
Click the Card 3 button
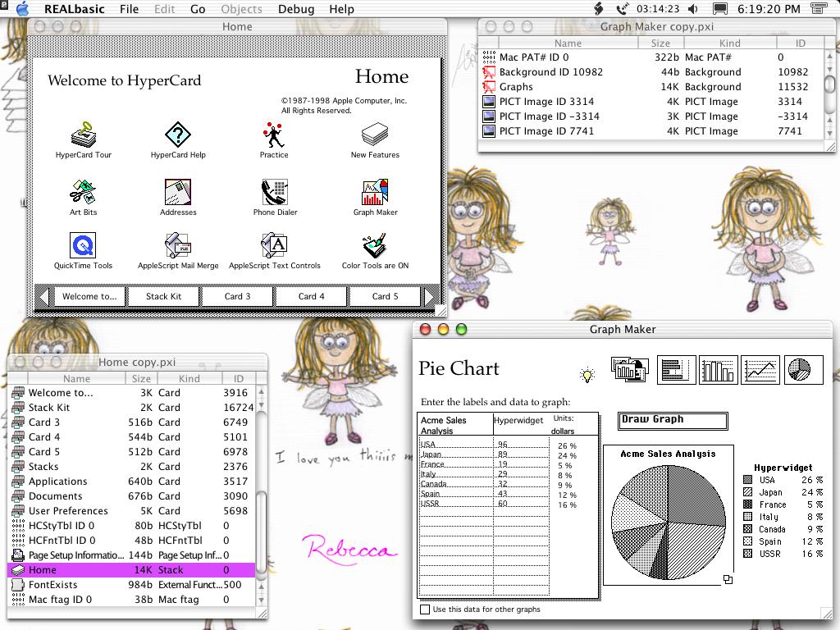point(237,296)
